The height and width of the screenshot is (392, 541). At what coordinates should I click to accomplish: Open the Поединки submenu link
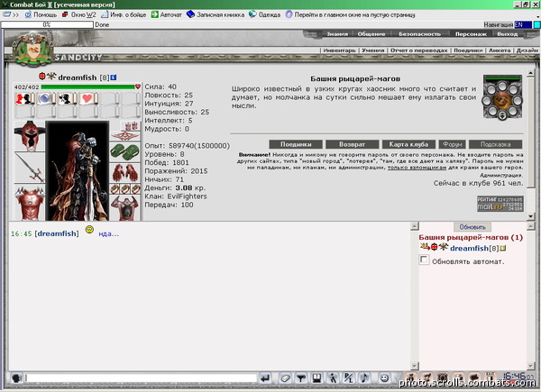(468, 50)
